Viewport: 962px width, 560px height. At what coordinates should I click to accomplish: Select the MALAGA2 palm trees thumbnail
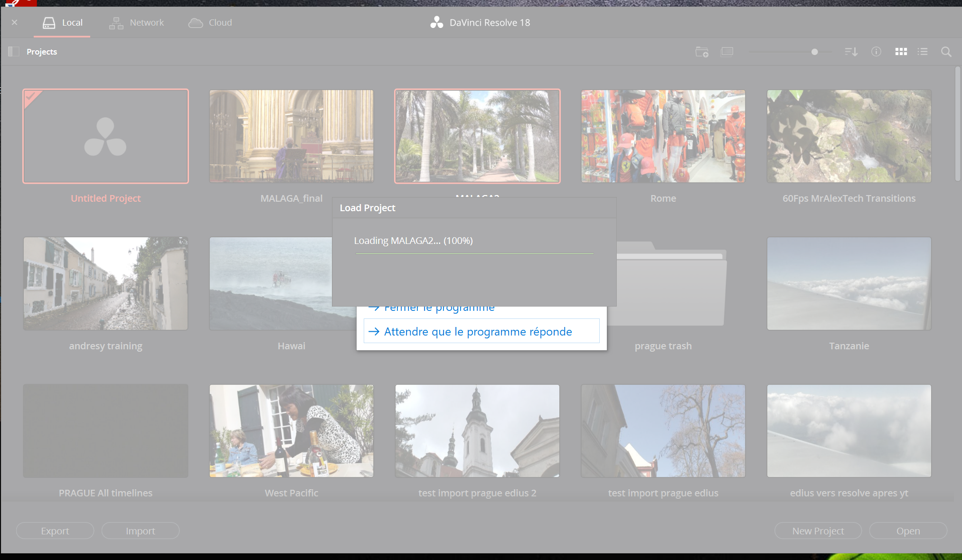pos(477,136)
